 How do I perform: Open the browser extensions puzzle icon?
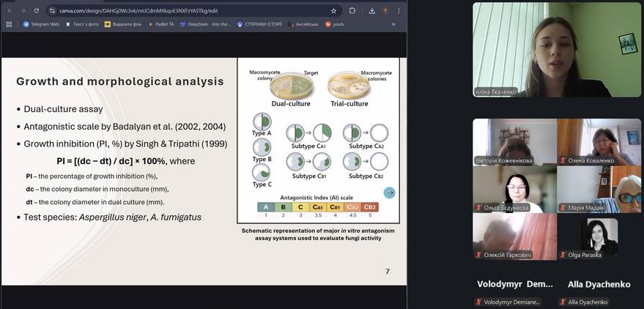point(352,11)
